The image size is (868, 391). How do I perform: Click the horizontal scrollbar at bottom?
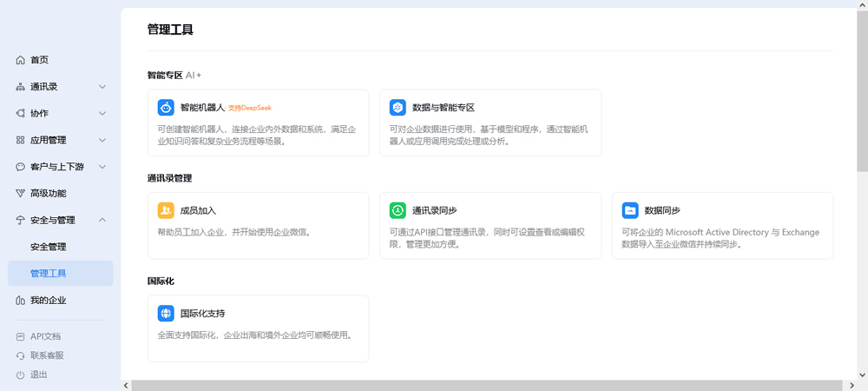(486, 385)
